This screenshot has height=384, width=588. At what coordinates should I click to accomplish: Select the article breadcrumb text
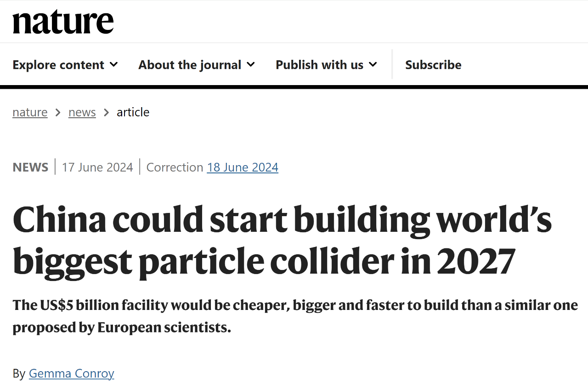[133, 112]
